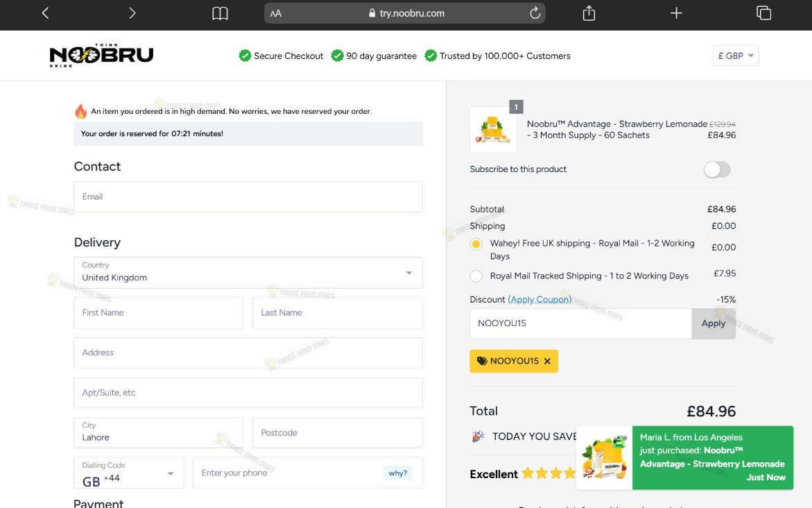This screenshot has height=508, width=812.
Task: Go back with the browser back arrow
Action: pos(45,13)
